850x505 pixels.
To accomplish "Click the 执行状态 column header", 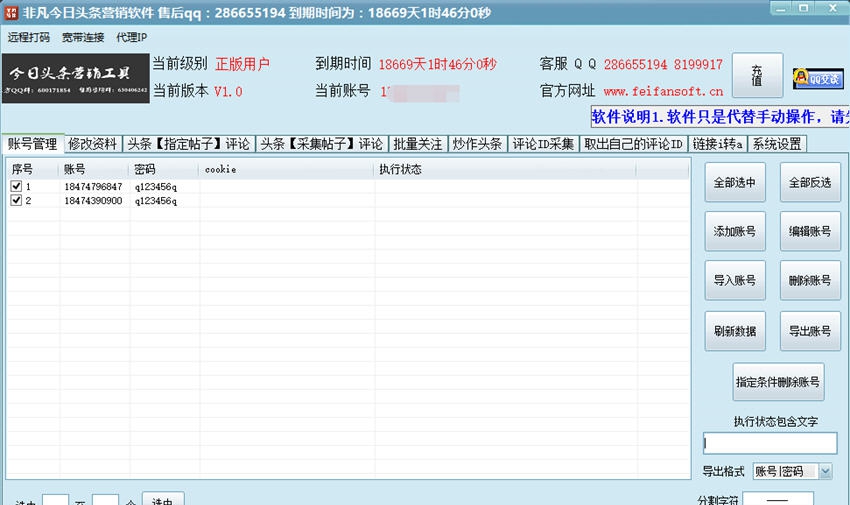I will pos(505,170).
